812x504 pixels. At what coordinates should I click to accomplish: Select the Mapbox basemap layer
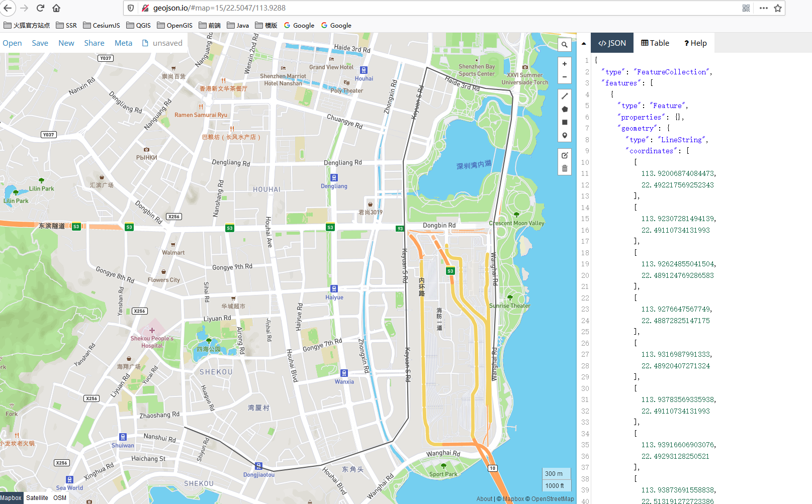(x=11, y=498)
